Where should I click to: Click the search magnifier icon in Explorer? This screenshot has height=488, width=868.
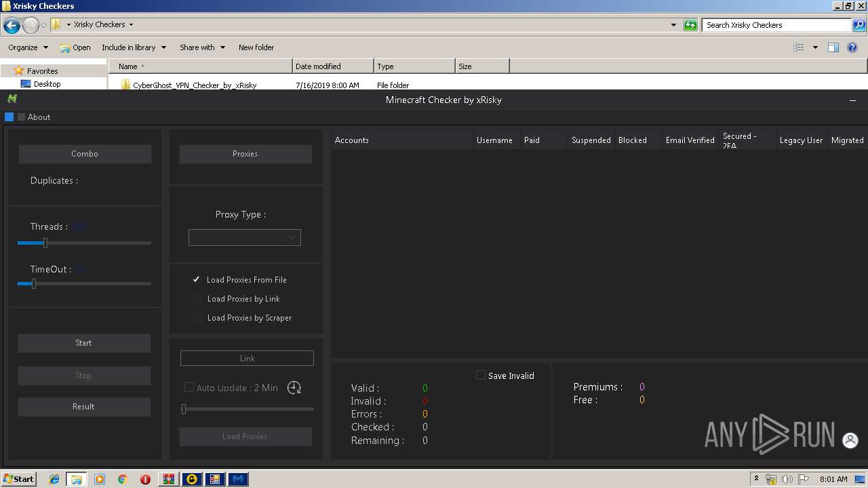click(x=859, y=25)
